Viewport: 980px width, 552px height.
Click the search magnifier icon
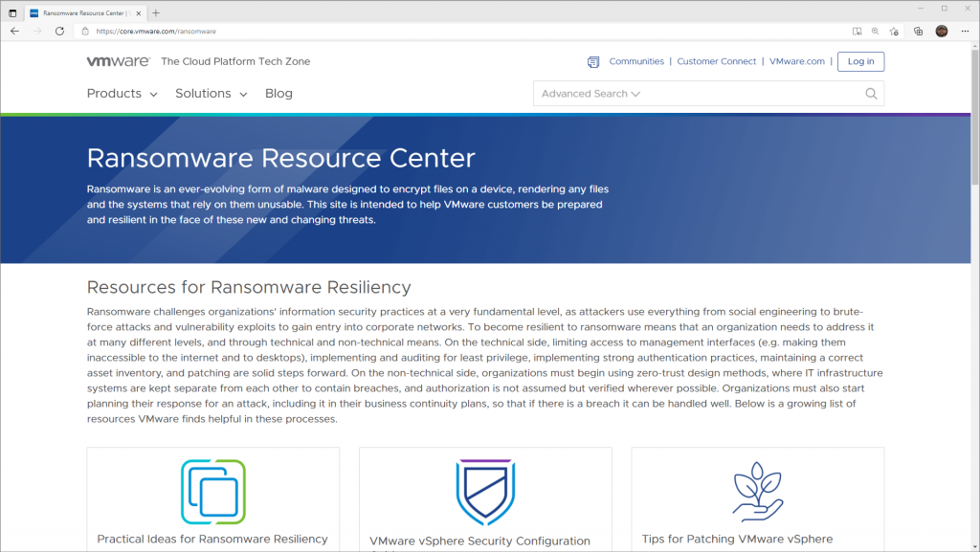click(871, 94)
